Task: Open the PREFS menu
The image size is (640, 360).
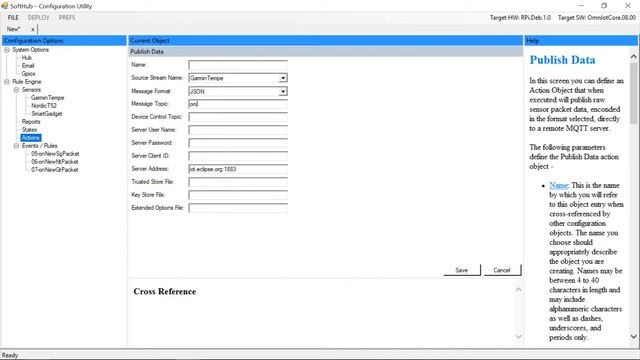Action: pyautogui.click(x=67, y=18)
